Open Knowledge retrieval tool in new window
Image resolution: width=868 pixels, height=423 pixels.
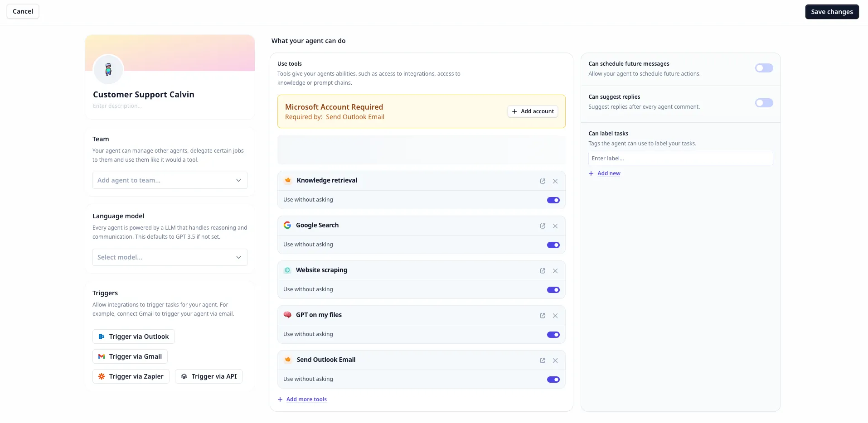(x=542, y=181)
